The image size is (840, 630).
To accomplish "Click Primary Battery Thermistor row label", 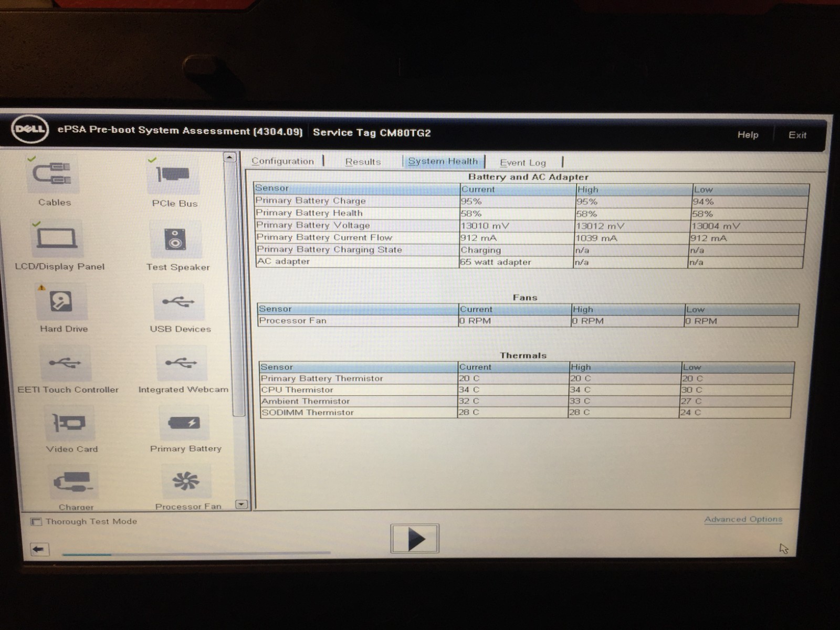I will [322, 379].
